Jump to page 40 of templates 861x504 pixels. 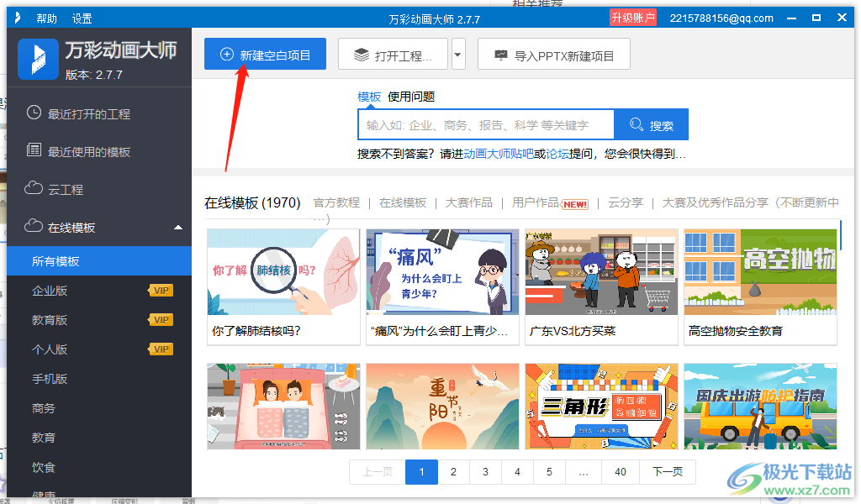click(x=621, y=471)
